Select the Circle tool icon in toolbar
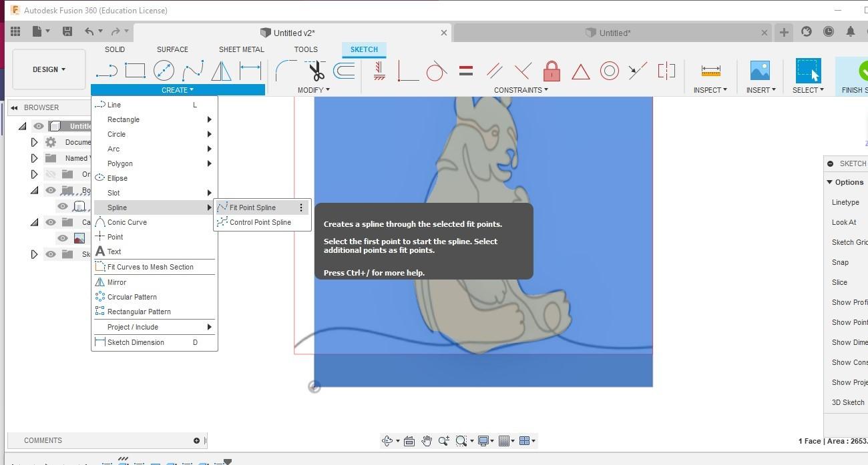The image size is (868, 465). [x=164, y=70]
